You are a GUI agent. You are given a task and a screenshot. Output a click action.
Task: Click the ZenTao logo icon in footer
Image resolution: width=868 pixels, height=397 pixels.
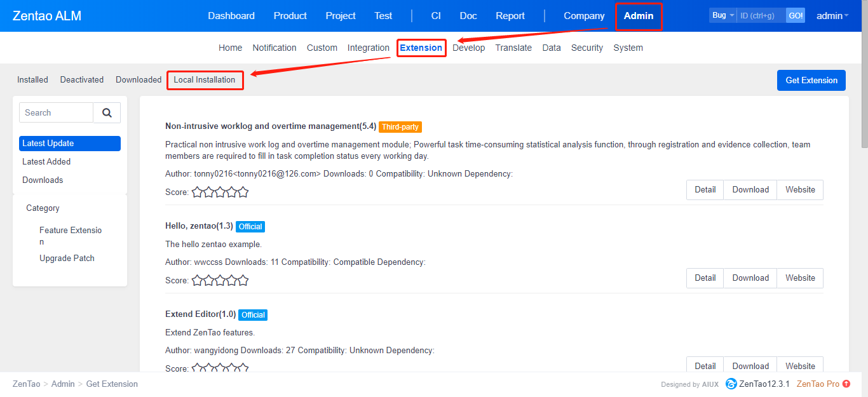tap(731, 384)
